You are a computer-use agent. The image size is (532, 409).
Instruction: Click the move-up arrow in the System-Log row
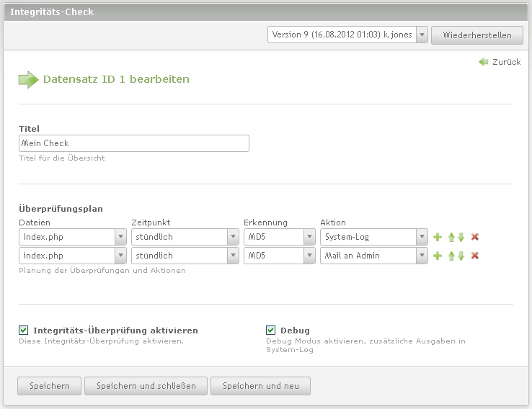coord(451,237)
